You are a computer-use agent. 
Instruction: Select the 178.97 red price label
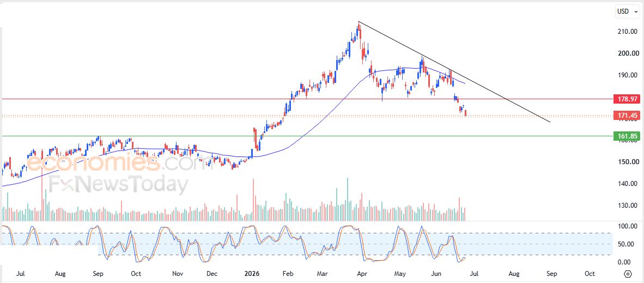(x=627, y=99)
